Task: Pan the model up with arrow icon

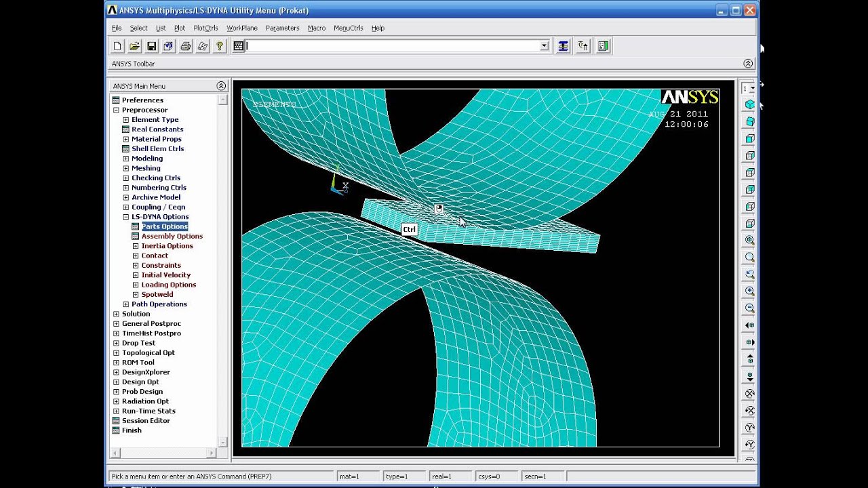Action: [749, 359]
